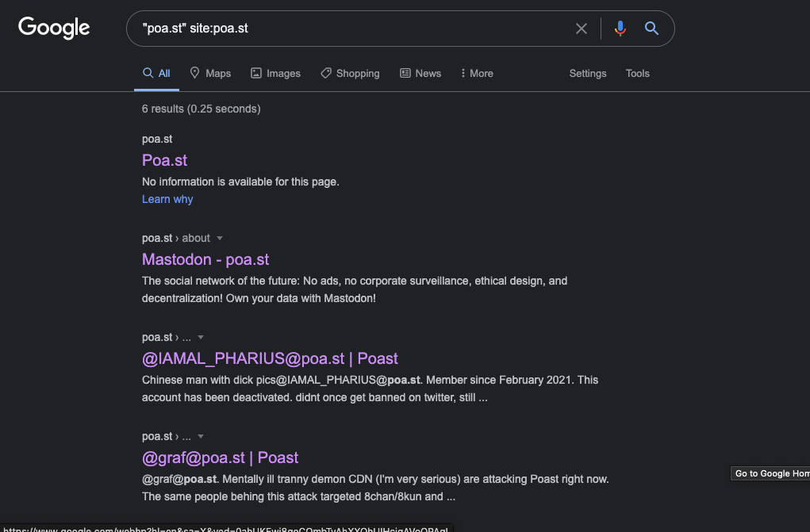Open the @graf@poa.st | Poast result

(220, 457)
